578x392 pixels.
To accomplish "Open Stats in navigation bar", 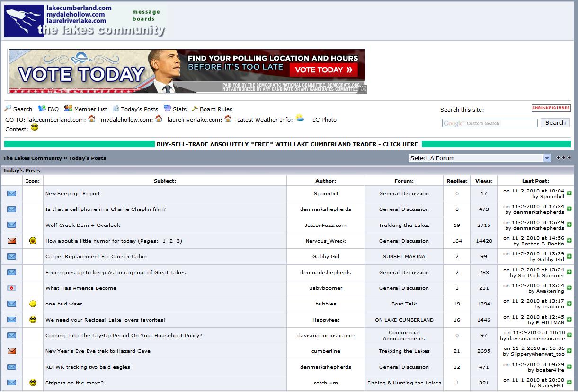I will (x=179, y=109).
